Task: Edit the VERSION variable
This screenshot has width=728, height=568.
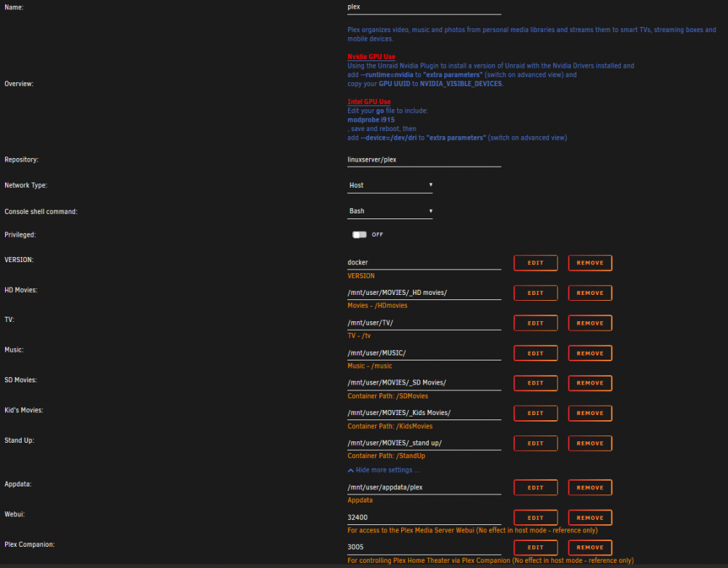Action: point(535,263)
